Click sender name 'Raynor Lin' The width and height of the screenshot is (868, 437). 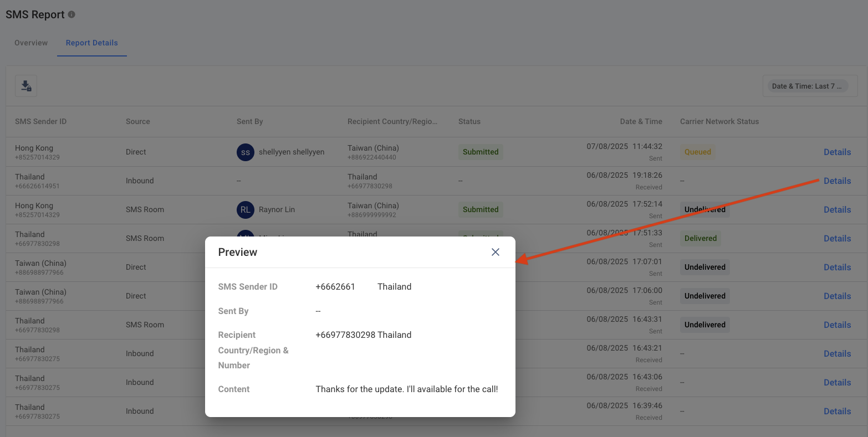click(x=277, y=209)
